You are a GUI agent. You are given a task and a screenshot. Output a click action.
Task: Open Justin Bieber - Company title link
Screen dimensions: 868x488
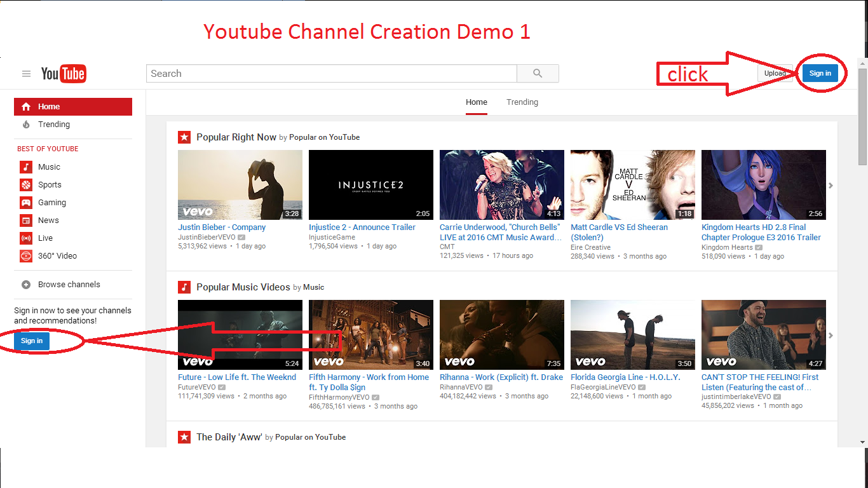[222, 227]
